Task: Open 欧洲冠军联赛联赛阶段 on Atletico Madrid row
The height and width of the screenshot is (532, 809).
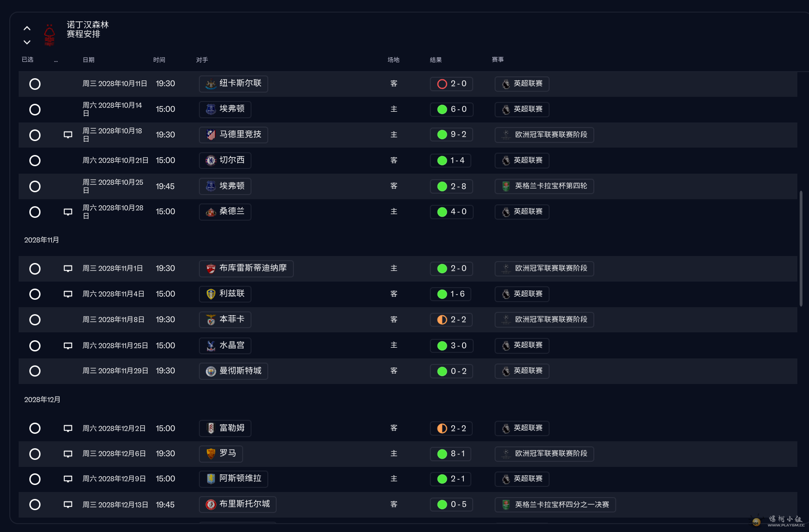Action: 544,135
